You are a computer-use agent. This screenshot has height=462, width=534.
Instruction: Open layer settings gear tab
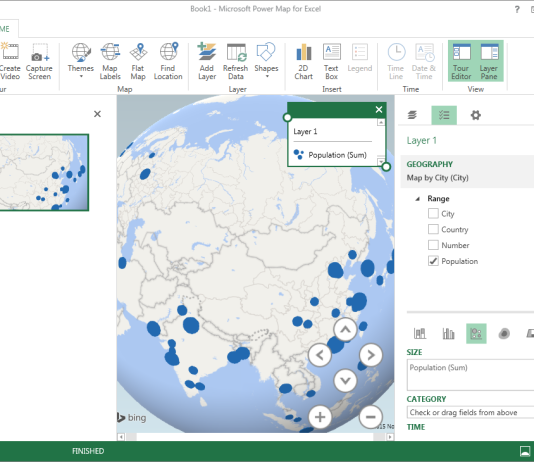coord(475,115)
